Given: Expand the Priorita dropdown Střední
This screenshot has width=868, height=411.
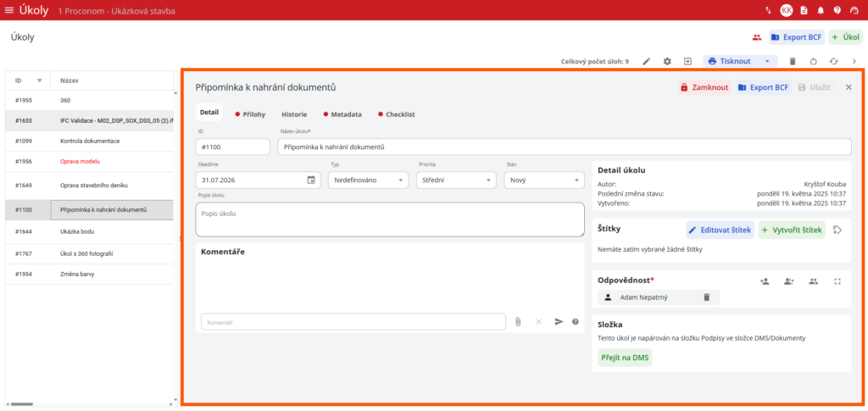Looking at the screenshot, I should [x=456, y=180].
